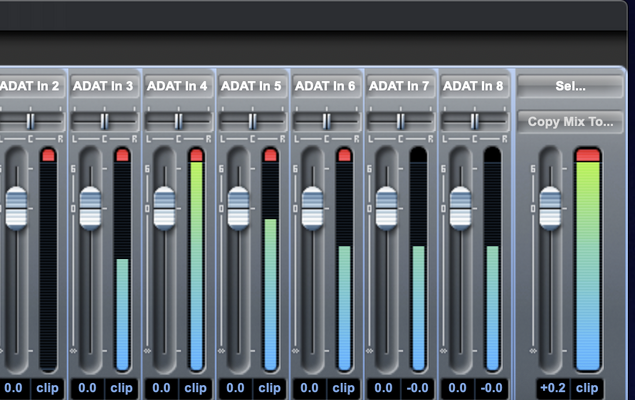Click the ADAT In 3 pan slider
This screenshot has height=400, width=635.
[x=104, y=121]
